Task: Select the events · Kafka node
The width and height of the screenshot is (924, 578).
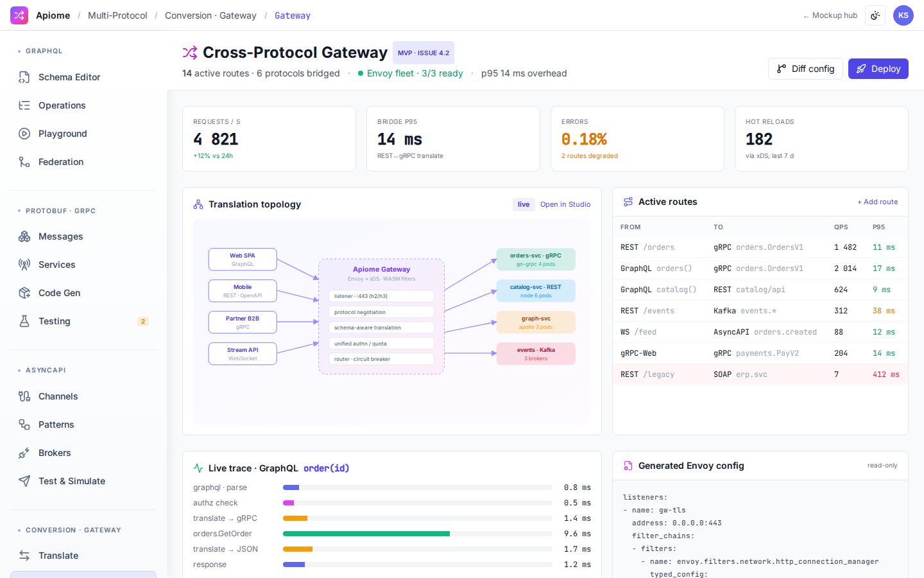Action: pos(536,354)
